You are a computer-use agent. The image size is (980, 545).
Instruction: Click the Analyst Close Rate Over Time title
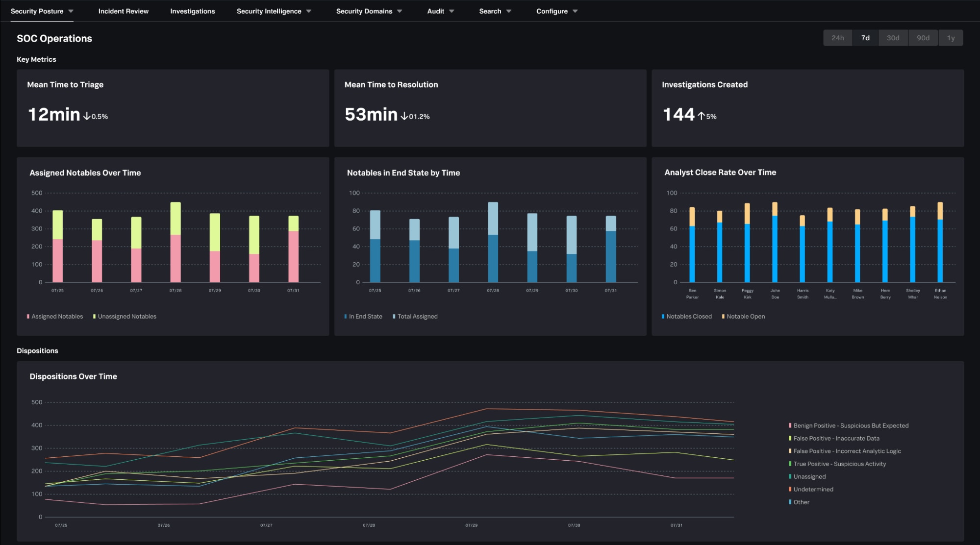[x=720, y=172]
